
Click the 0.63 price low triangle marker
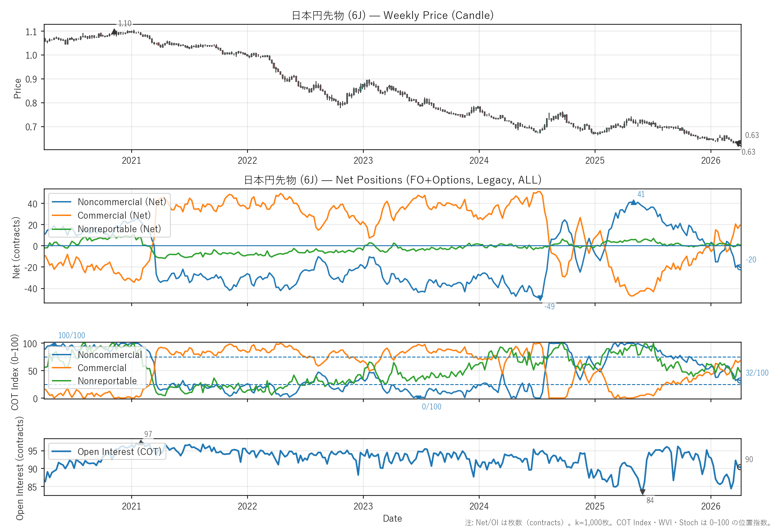click(738, 143)
